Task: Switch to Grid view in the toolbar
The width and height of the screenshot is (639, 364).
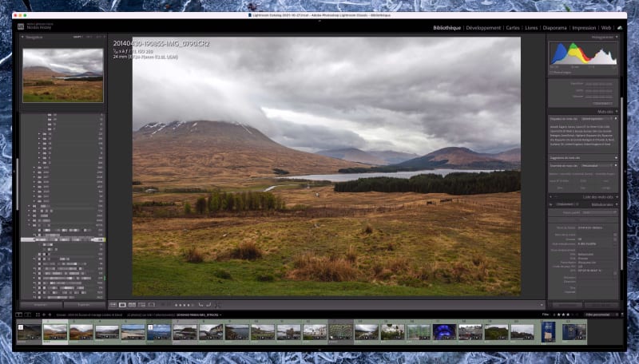Action: tap(113, 305)
